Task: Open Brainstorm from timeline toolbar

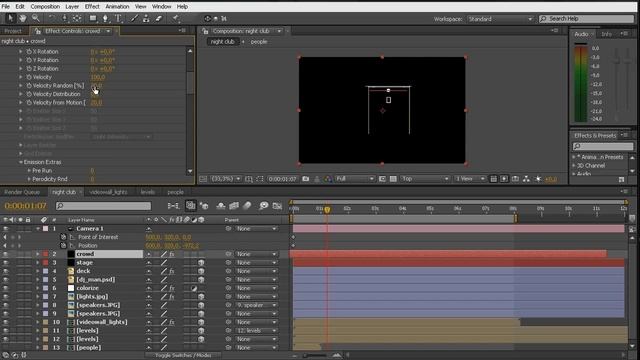Action: (x=264, y=206)
